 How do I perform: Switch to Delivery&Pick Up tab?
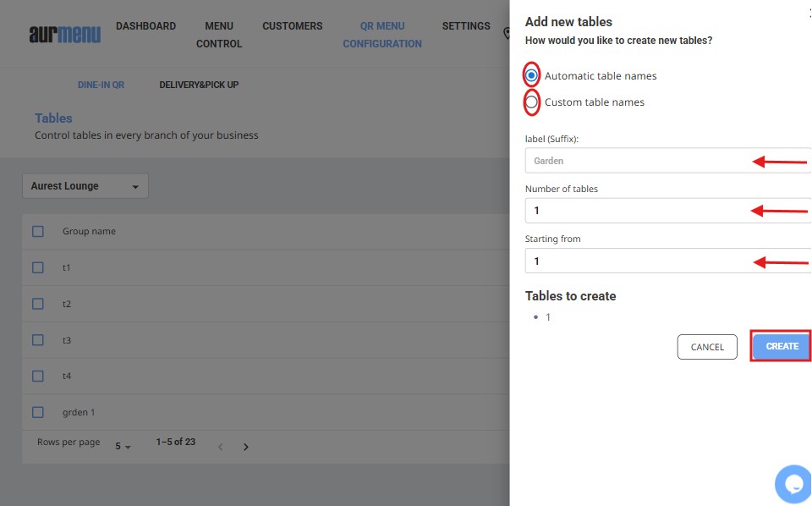(x=199, y=85)
